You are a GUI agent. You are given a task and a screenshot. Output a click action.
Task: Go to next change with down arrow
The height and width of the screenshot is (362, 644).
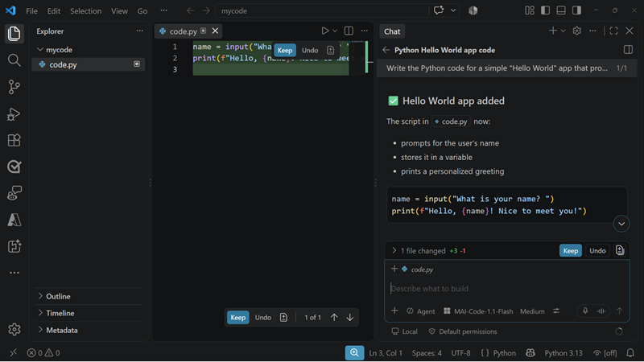349,317
